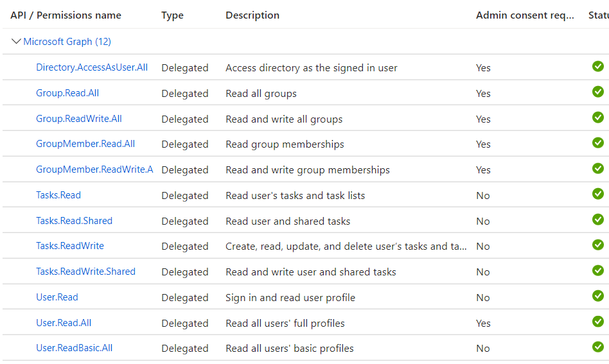This screenshot has height=364, width=609.
Task: Open the Group.ReadWrite.All permission link
Action: 79,119
